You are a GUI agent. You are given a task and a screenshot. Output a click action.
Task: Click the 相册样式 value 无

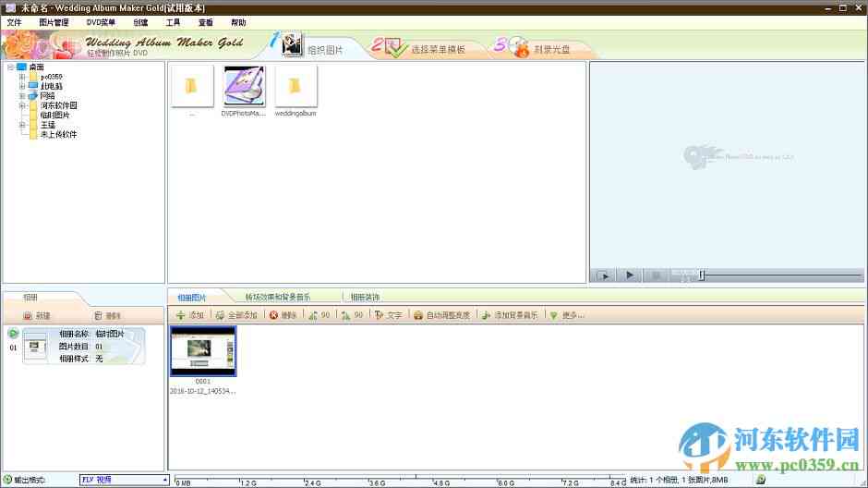tap(99, 359)
